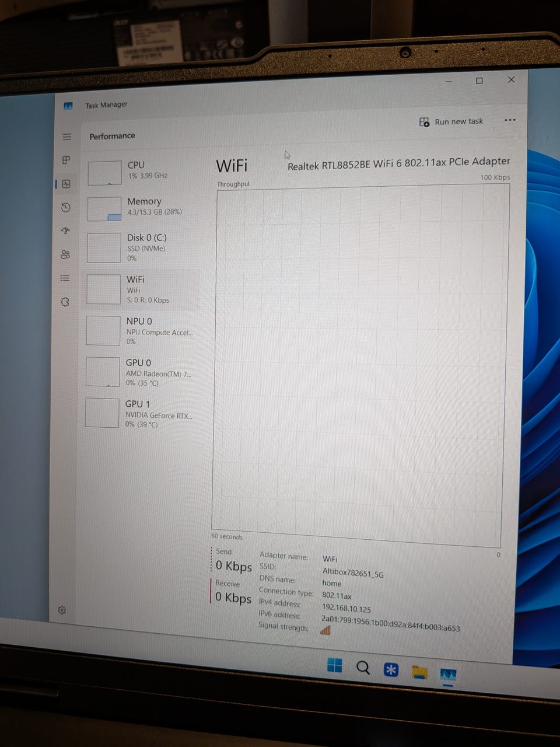The image size is (560, 747).
Task: Open the App history page icon
Action: click(66, 207)
